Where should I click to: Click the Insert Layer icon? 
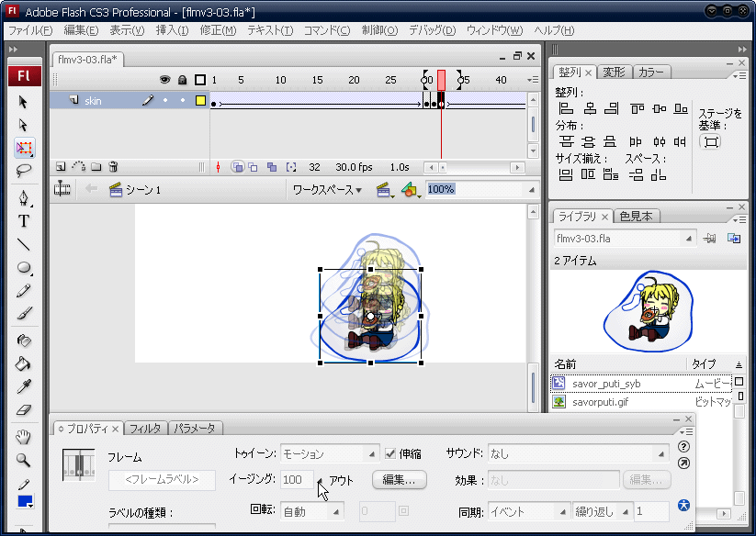click(61, 167)
